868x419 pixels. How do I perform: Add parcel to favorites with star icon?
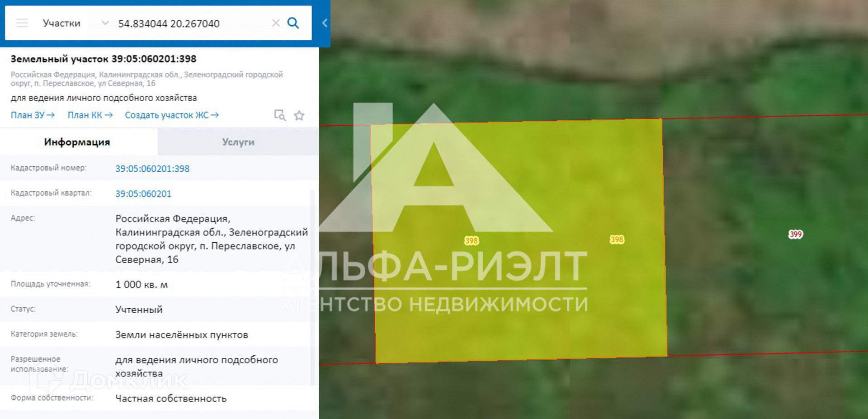tap(299, 115)
